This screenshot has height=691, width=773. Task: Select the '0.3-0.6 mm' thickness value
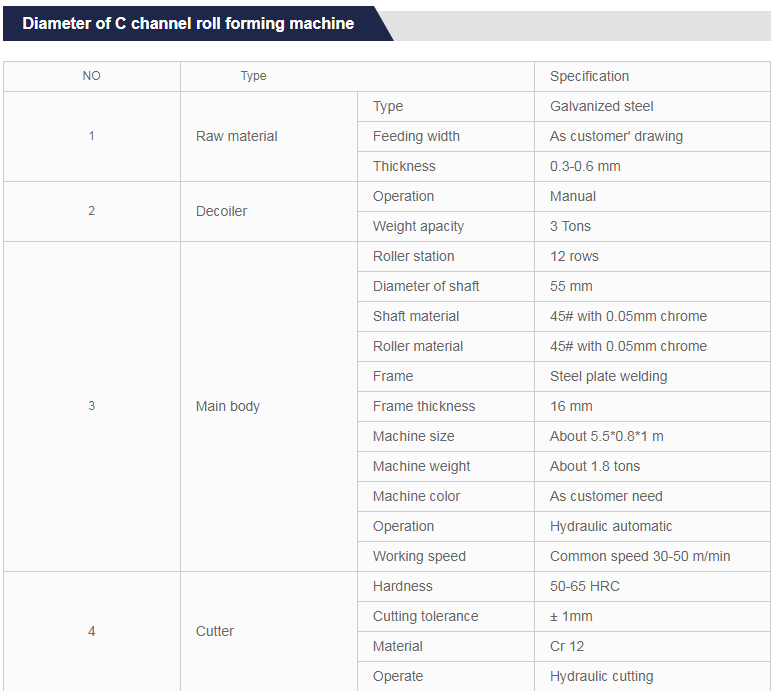[585, 167]
